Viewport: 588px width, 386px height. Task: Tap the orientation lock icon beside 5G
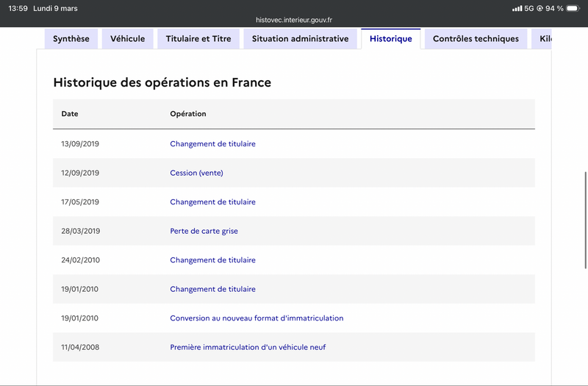540,8
